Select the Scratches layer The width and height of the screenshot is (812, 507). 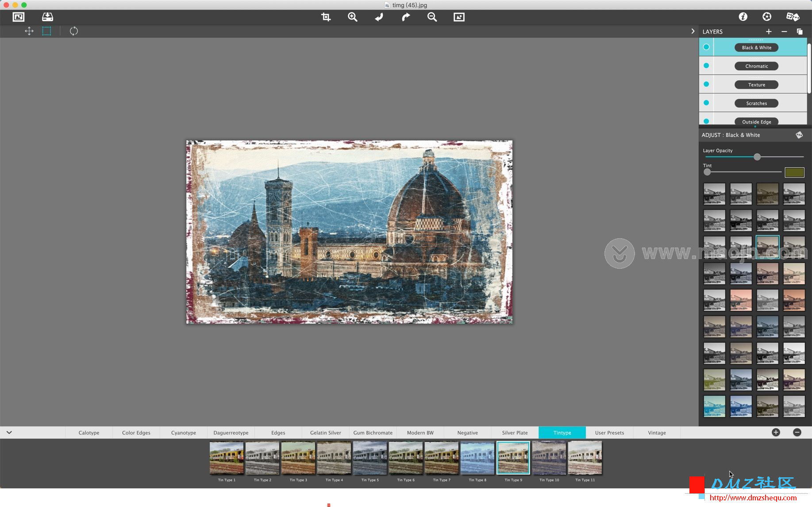tap(757, 103)
